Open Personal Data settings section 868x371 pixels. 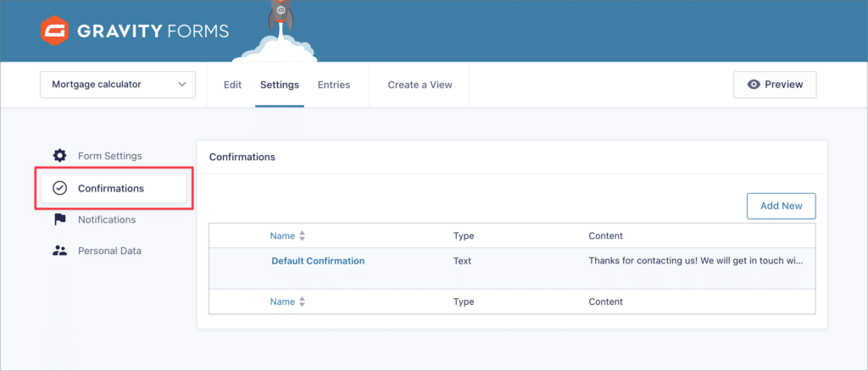point(109,251)
